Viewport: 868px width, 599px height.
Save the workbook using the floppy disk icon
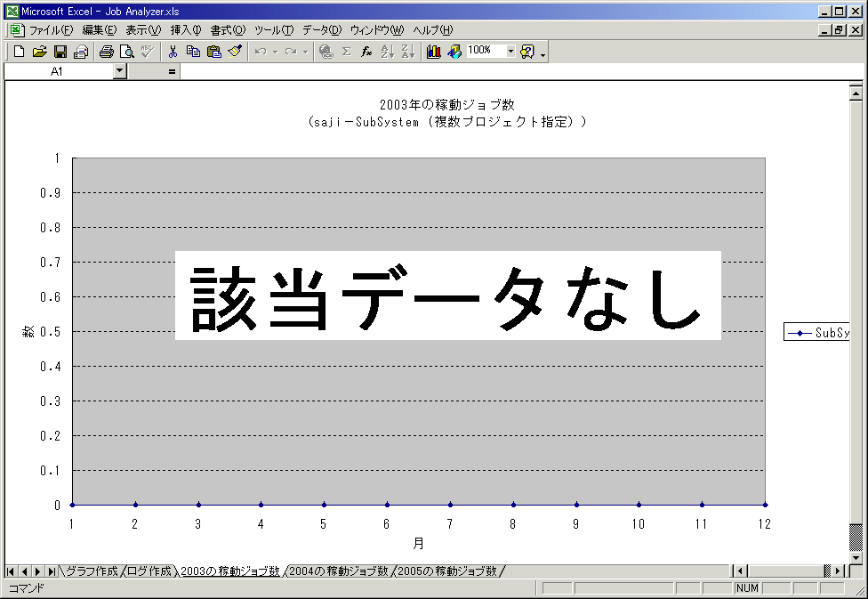(60, 52)
